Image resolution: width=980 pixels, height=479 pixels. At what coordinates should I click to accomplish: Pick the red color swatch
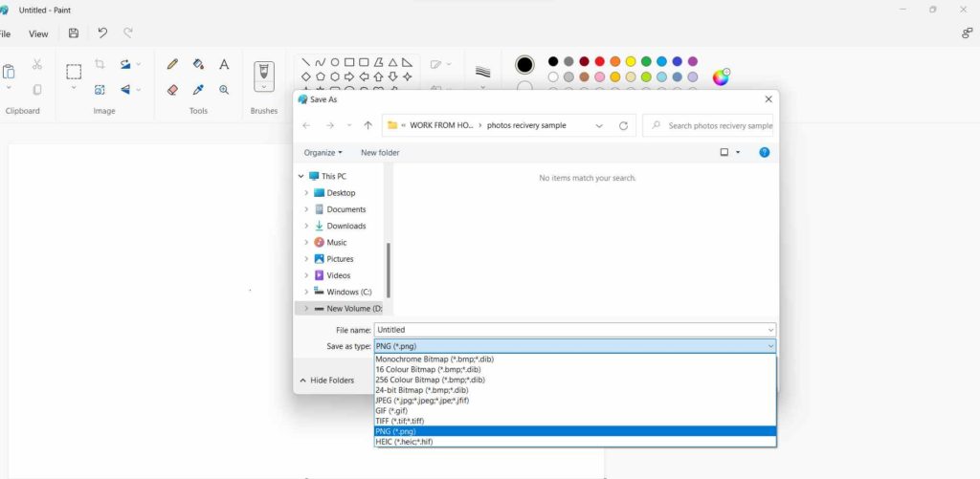tap(599, 61)
